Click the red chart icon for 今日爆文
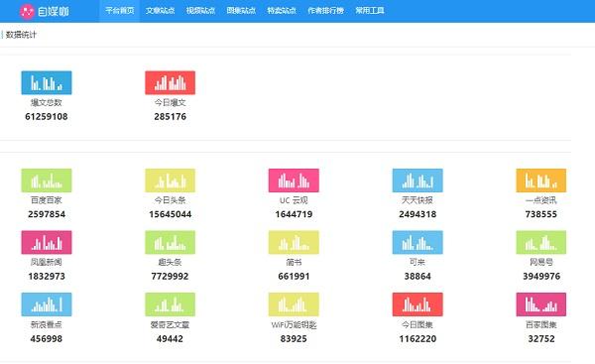The image size is (595, 364). click(170, 82)
